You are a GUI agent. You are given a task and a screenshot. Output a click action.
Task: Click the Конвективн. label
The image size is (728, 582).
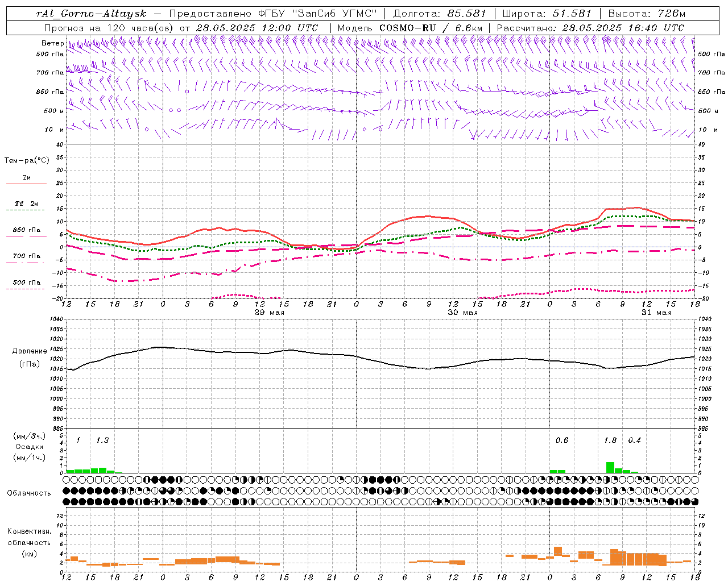(x=29, y=531)
